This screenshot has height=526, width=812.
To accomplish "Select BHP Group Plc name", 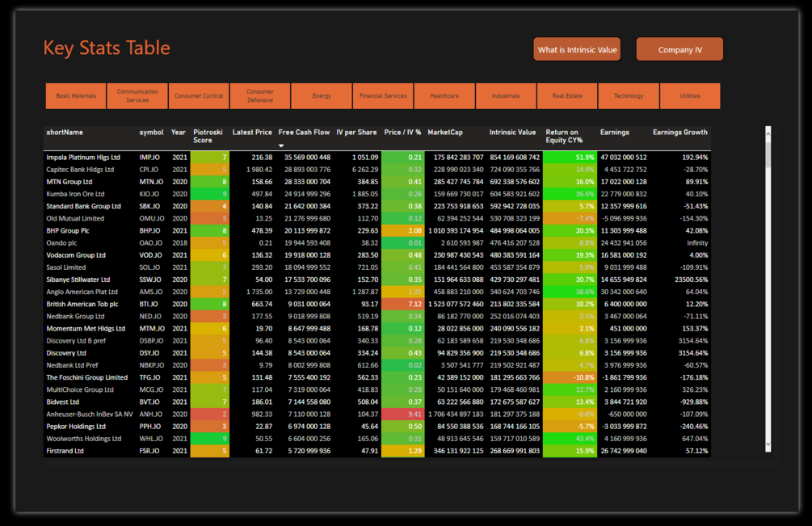I will pos(68,231).
